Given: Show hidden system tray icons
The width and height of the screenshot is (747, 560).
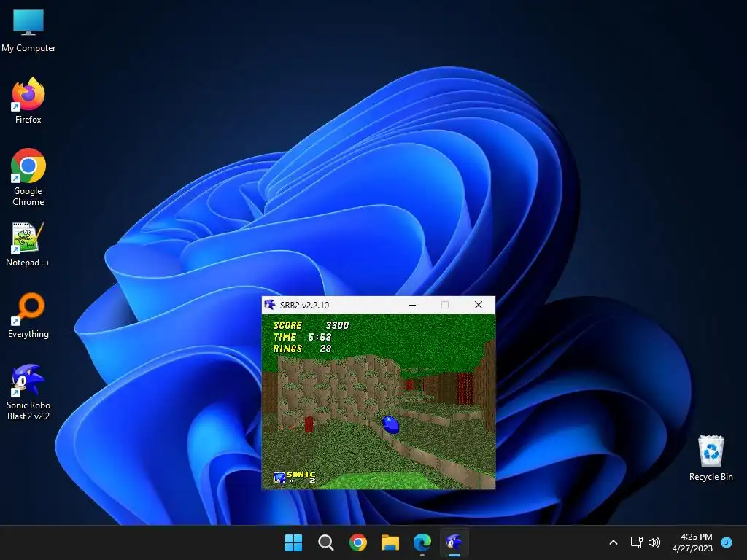Looking at the screenshot, I should tap(614, 542).
